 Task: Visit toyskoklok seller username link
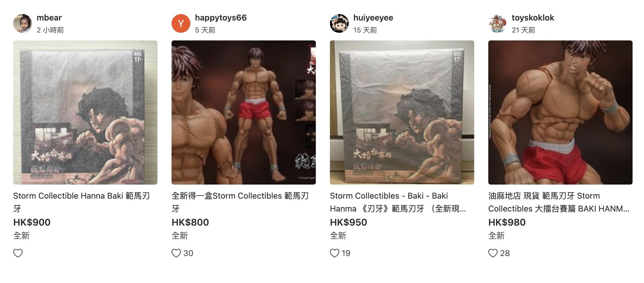point(533,18)
